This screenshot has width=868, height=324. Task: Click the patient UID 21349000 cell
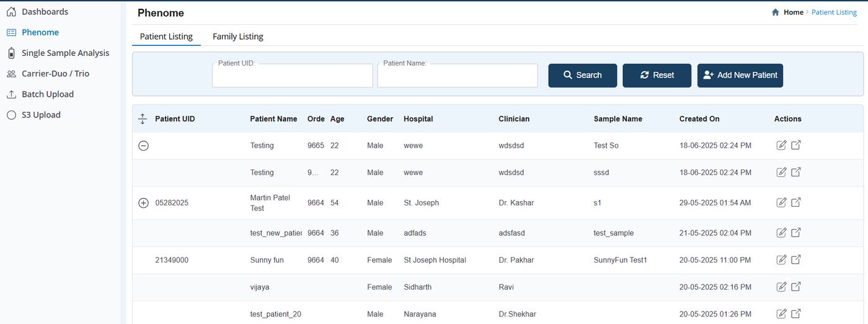point(172,260)
